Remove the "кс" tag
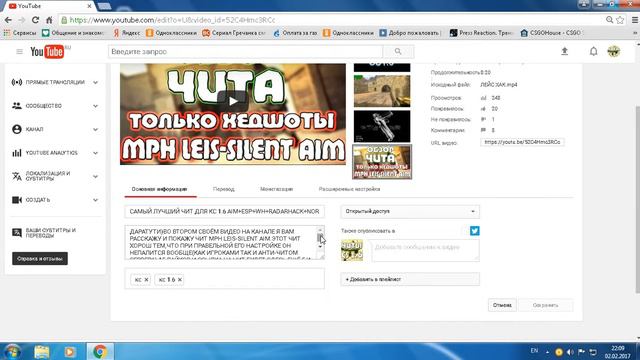 coord(146,280)
